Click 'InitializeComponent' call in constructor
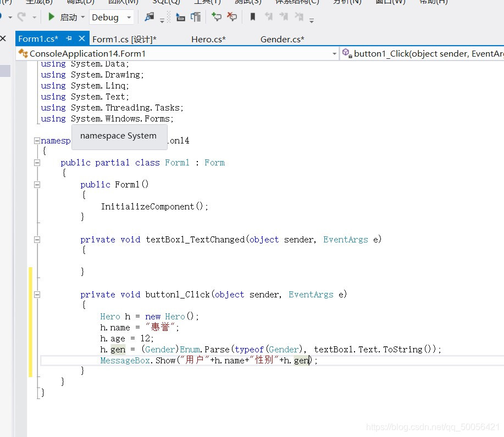This screenshot has width=504, height=437. pos(147,207)
